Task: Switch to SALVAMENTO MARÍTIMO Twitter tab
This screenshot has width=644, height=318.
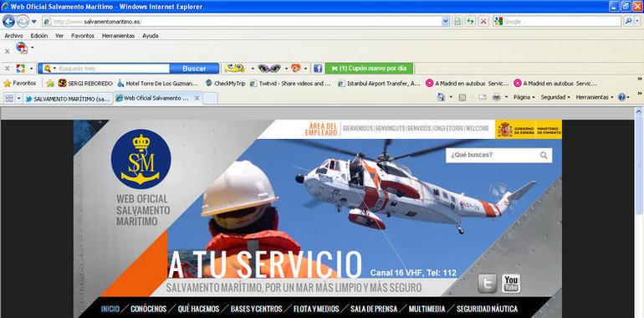Action: 68,99
